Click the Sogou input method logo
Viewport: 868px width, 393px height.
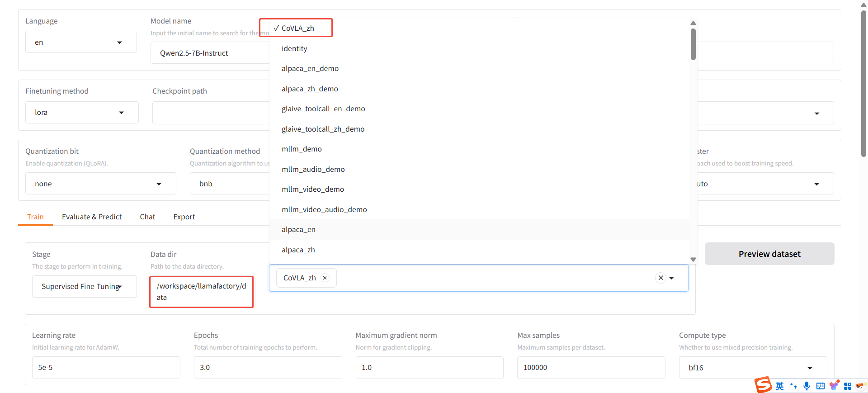(x=763, y=385)
